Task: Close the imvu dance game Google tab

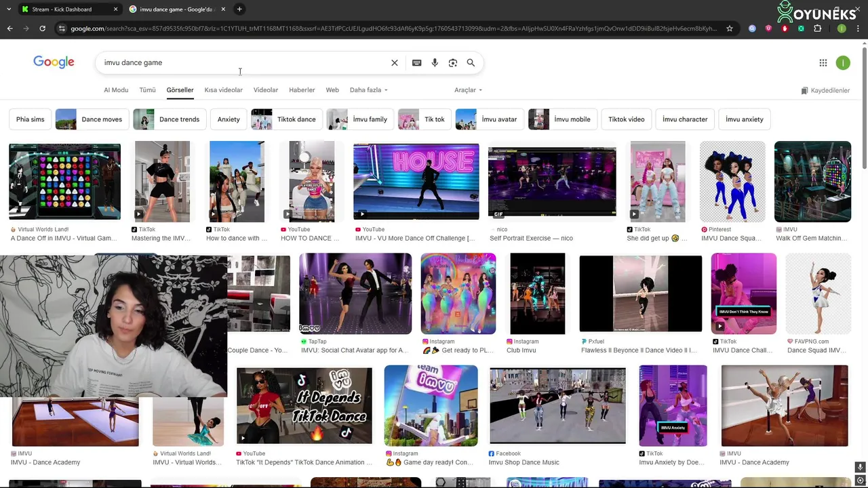Action: [x=223, y=9]
